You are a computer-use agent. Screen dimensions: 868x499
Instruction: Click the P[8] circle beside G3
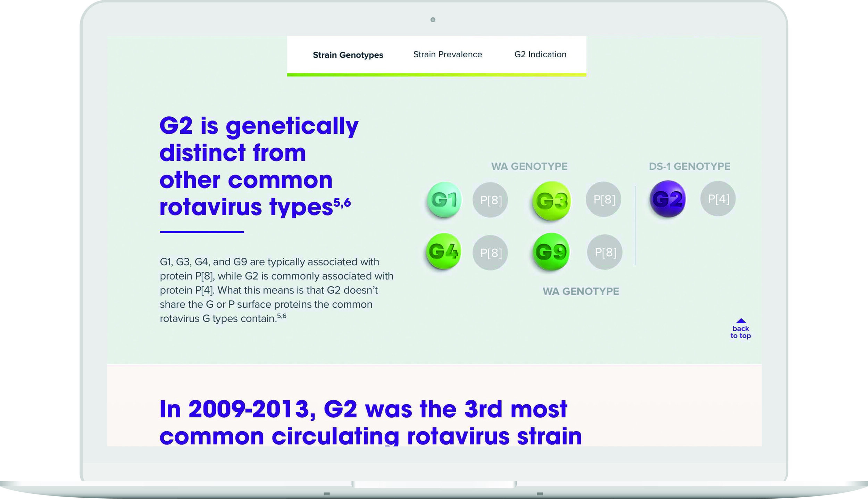pyautogui.click(x=604, y=199)
